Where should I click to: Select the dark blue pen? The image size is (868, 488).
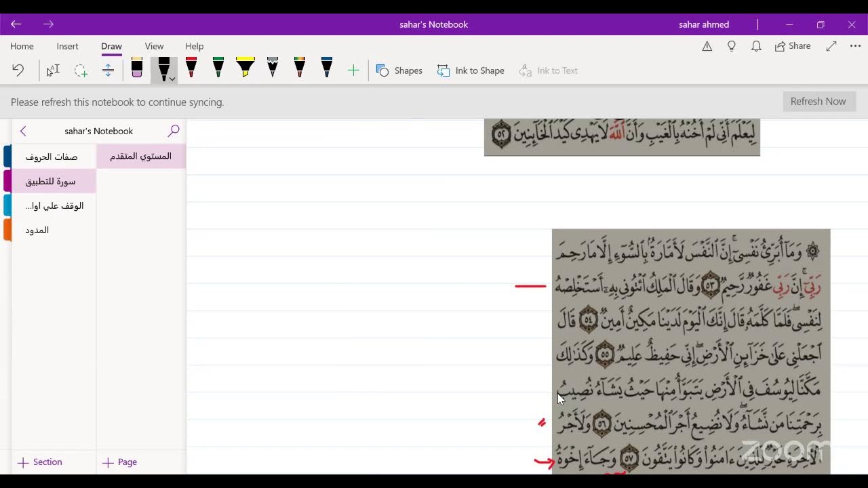pos(327,68)
